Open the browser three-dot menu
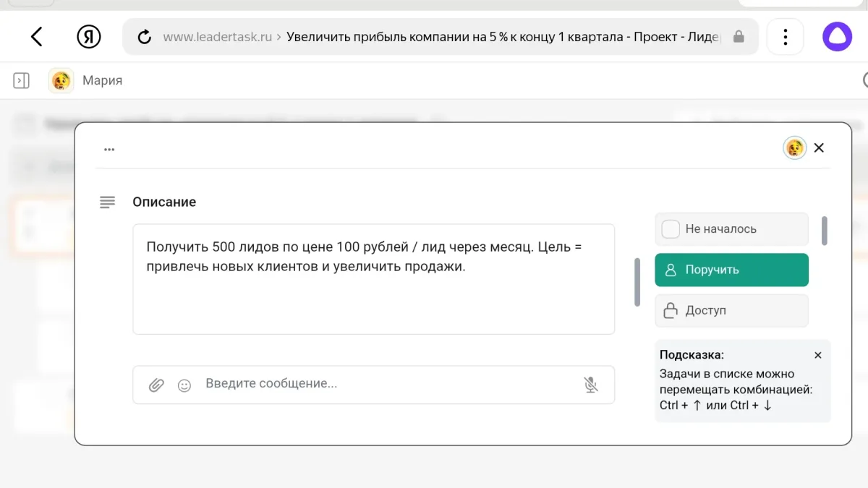This screenshot has width=868, height=488. click(785, 36)
